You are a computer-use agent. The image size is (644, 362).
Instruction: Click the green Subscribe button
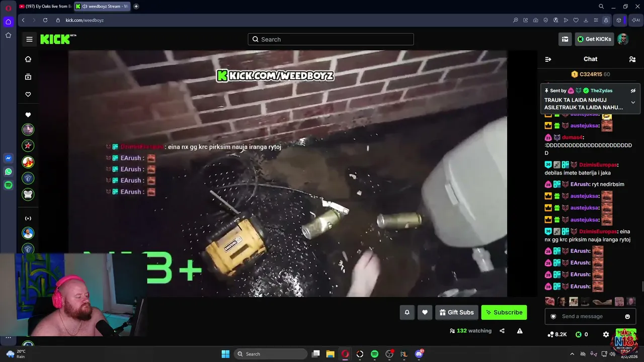coord(504,312)
